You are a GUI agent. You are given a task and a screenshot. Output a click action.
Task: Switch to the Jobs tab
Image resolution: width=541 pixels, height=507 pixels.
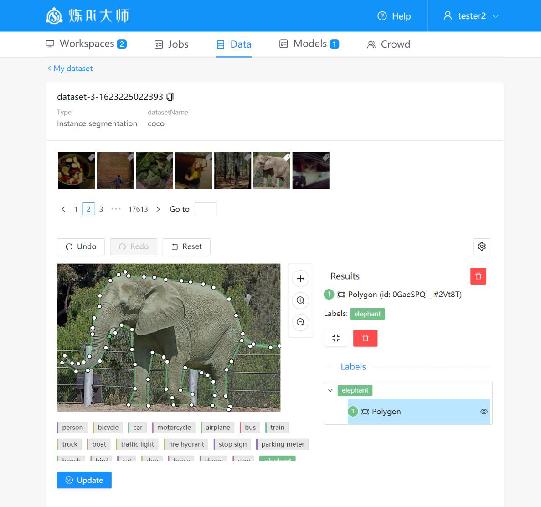[x=171, y=44]
